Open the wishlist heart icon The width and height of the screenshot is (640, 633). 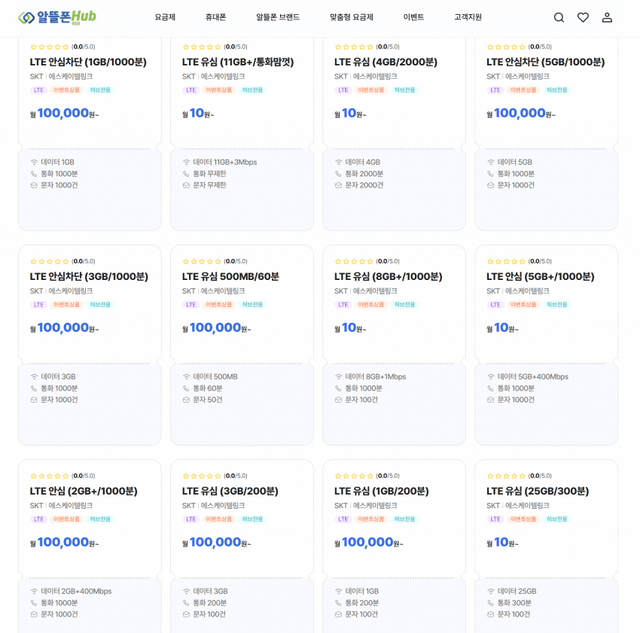pos(583,17)
